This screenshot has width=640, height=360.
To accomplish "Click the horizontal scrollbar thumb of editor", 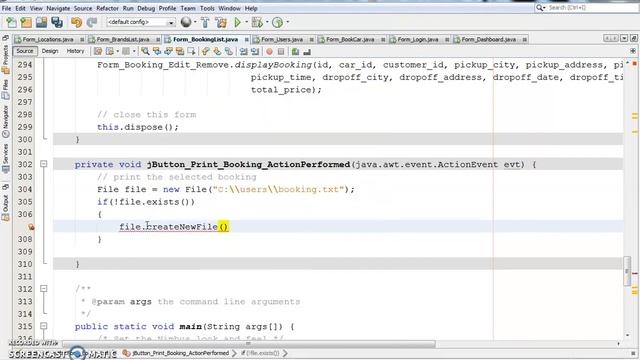I will (249, 344).
